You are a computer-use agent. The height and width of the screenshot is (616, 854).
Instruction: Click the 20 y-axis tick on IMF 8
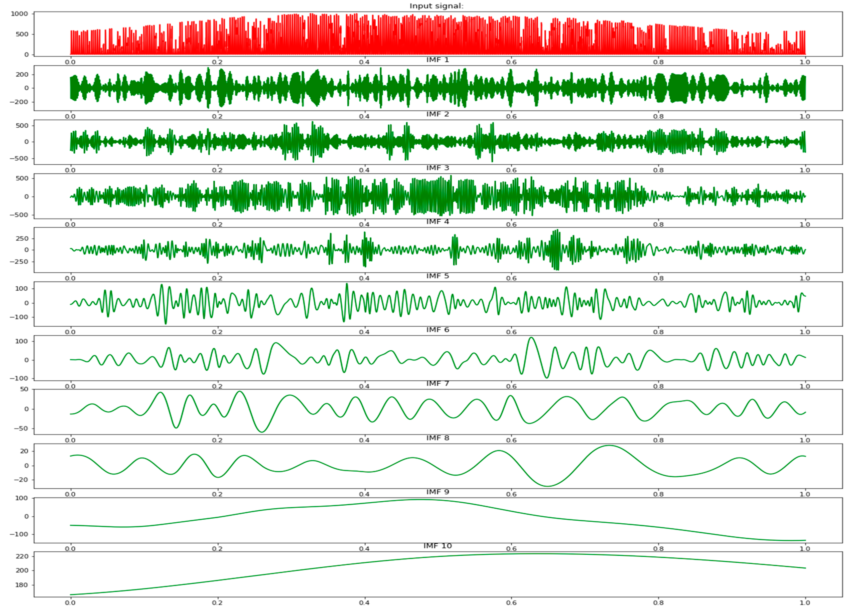click(x=24, y=451)
